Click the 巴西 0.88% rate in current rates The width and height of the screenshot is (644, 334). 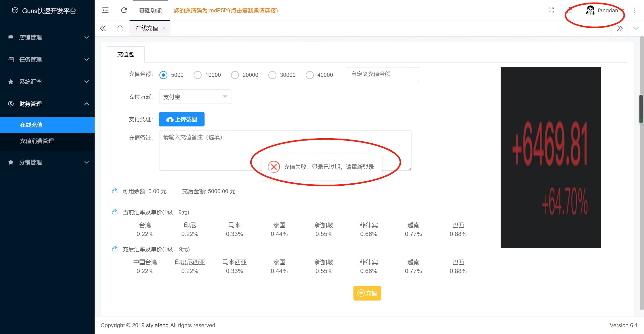(x=458, y=229)
